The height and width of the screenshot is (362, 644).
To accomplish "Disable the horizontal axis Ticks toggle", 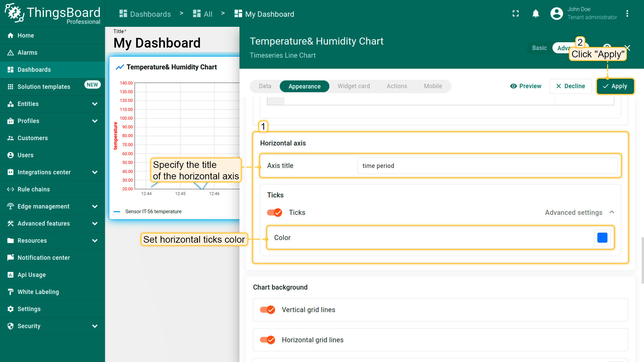I will (274, 213).
